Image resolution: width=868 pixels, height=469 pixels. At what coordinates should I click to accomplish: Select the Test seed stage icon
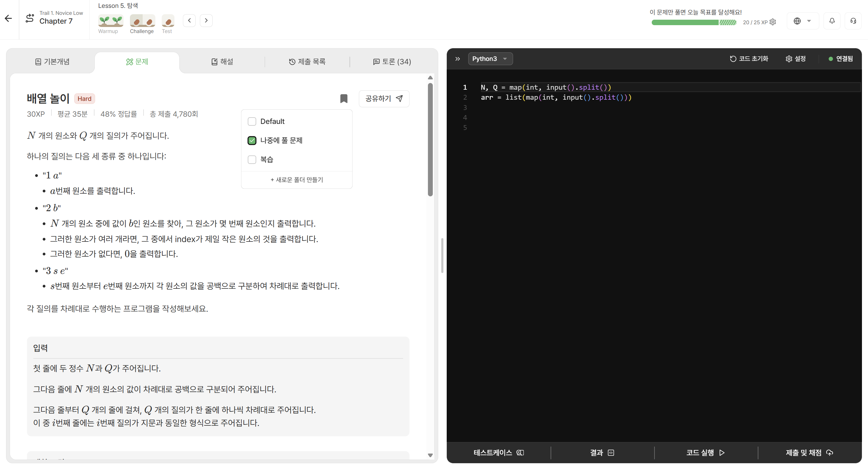168,21
